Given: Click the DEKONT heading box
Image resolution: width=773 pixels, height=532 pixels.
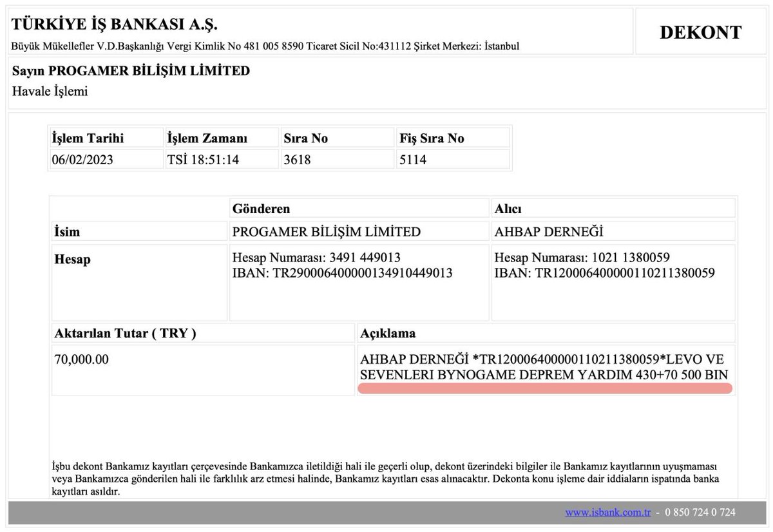Looking at the screenshot, I should click(x=700, y=32).
